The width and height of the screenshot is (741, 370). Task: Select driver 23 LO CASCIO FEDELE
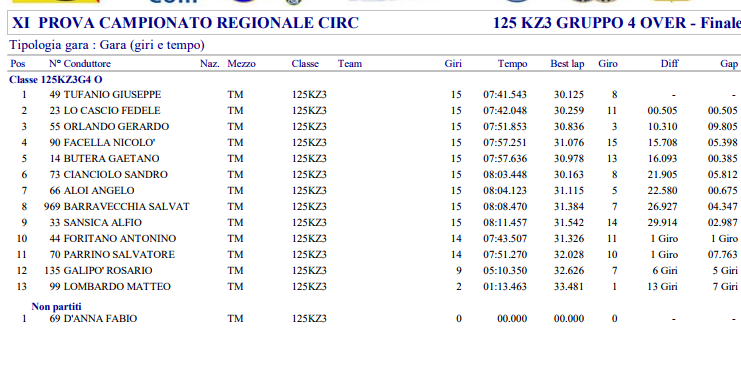click(104, 111)
